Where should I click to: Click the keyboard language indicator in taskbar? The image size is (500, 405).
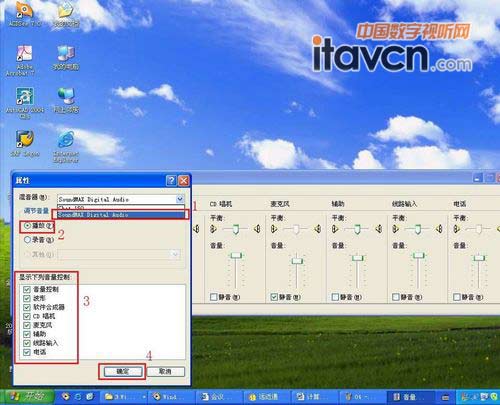coord(445,397)
